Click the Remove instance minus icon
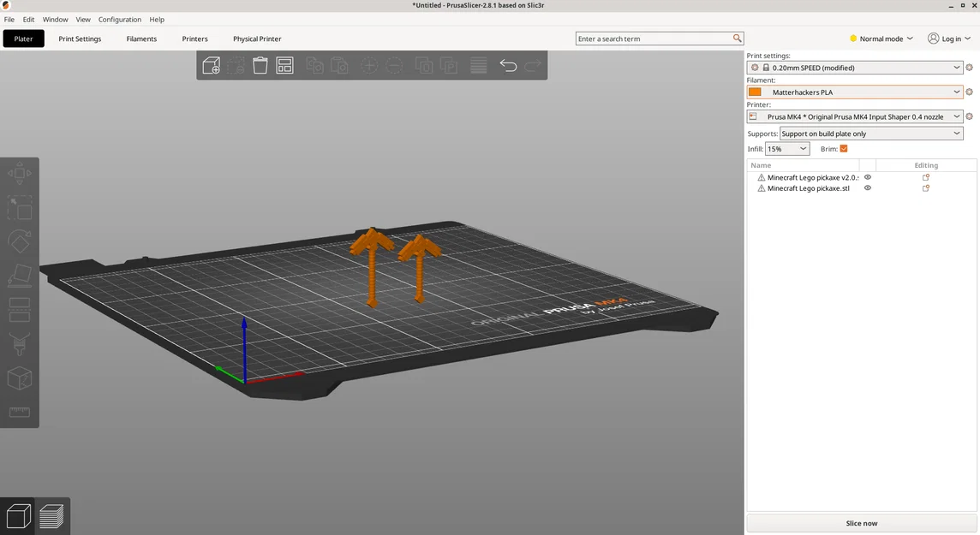The height and width of the screenshot is (535, 980). point(394,65)
